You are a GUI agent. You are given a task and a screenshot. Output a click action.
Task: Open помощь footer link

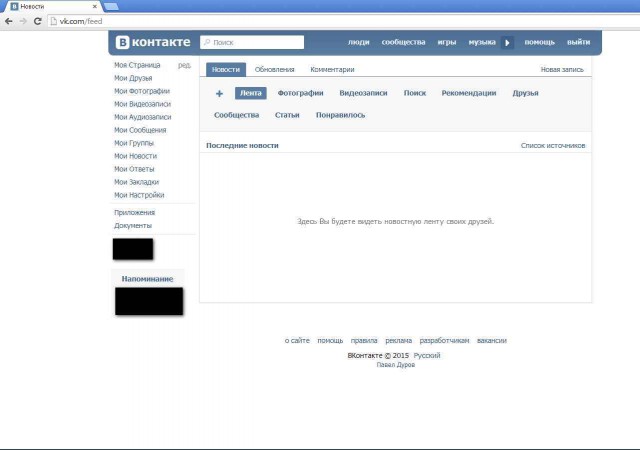(x=330, y=340)
